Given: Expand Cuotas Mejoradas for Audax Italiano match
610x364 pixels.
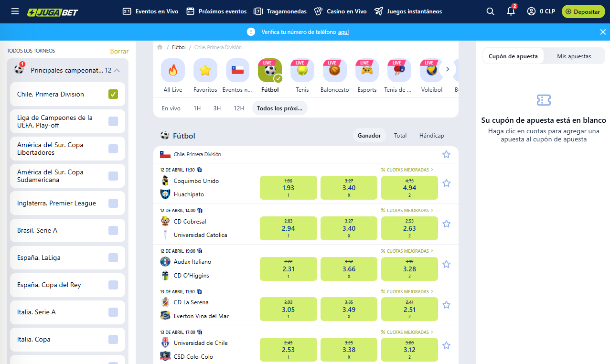Looking at the screenshot, I should (x=407, y=251).
